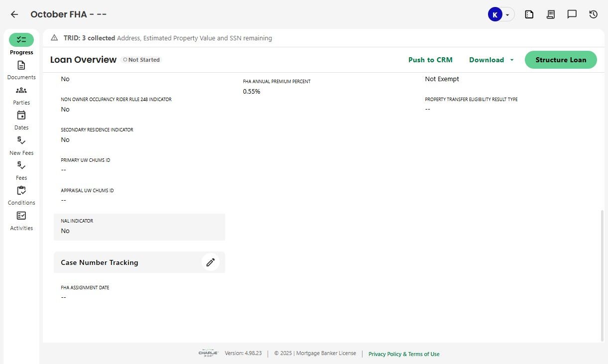Go to the Dates section
Image resolution: width=608 pixels, height=364 pixels.
click(x=21, y=120)
